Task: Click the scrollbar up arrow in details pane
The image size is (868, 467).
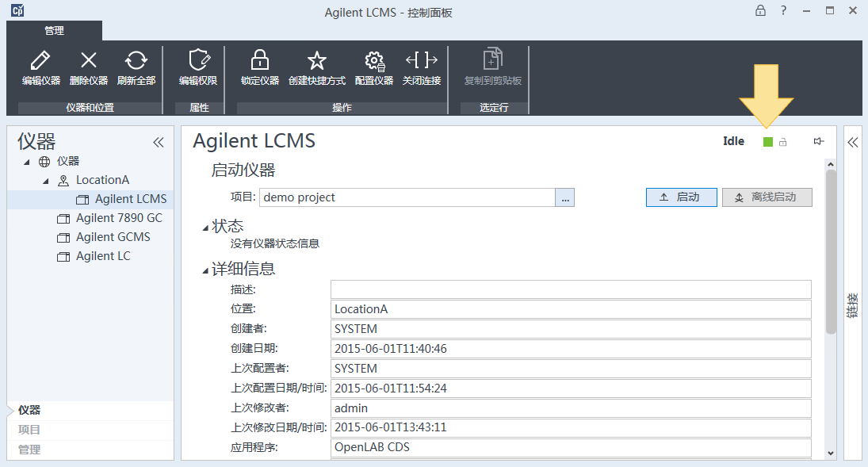Action: [831, 165]
